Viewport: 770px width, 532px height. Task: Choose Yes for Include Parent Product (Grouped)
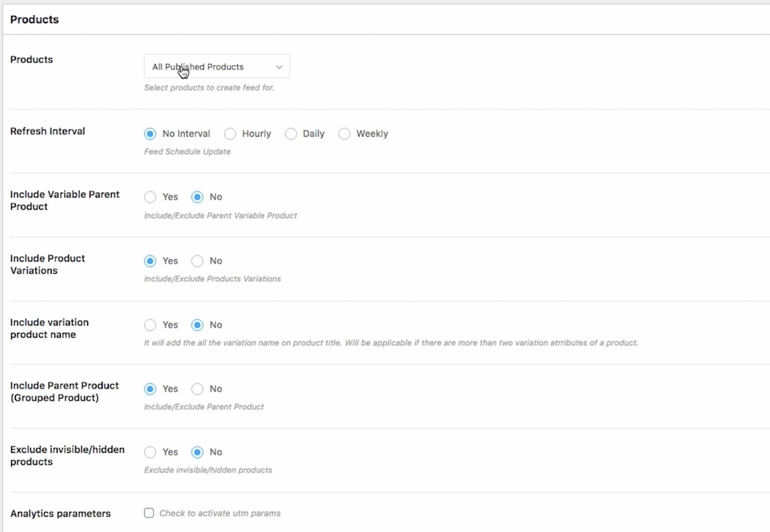click(x=150, y=389)
